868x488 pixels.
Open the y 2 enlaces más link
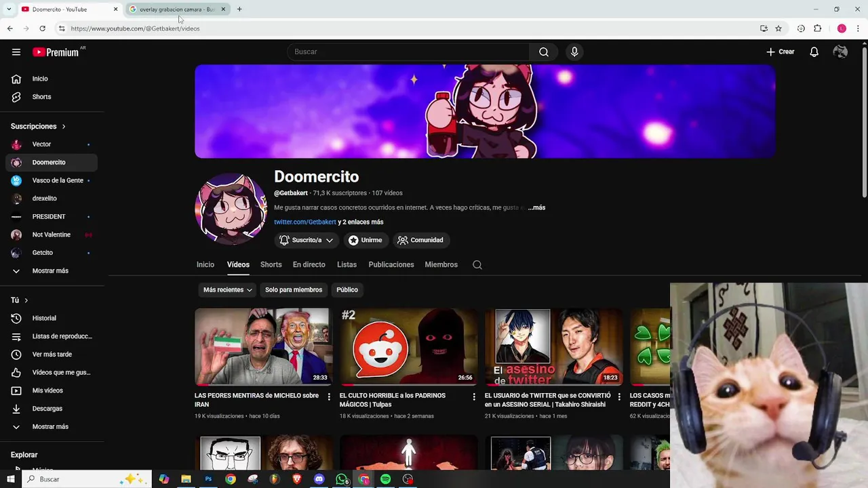pos(361,222)
